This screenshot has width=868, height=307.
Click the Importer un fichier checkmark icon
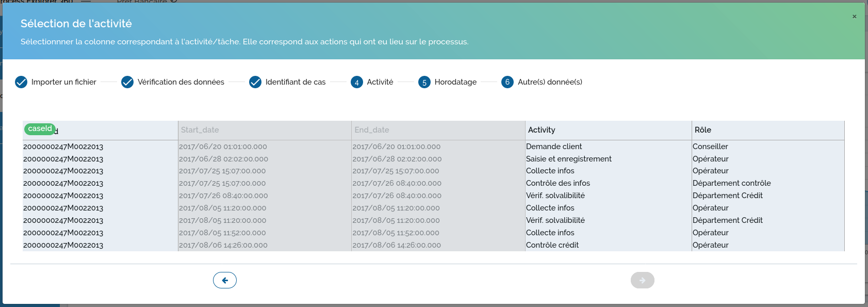pos(21,82)
